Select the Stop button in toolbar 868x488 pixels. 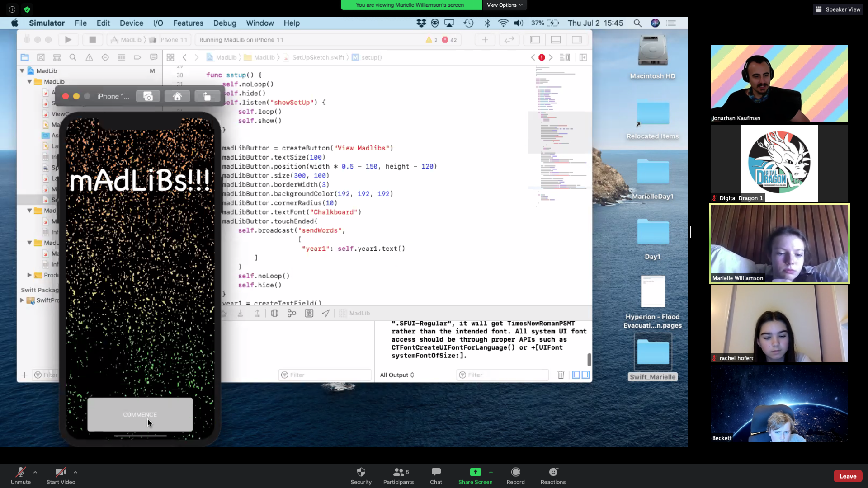[x=92, y=39]
